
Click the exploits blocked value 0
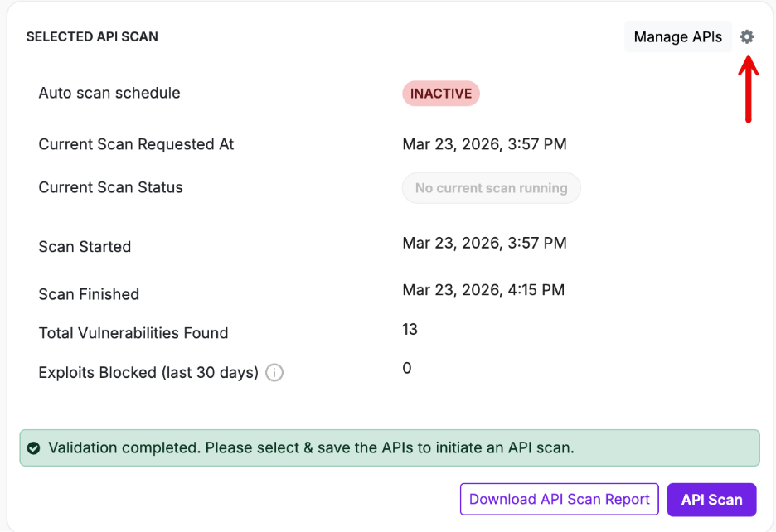[406, 368]
